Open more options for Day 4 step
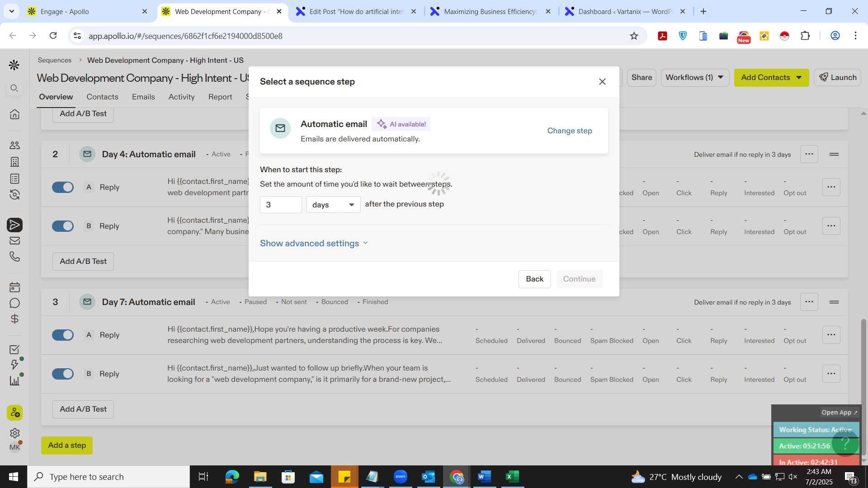Viewport: 868px width, 488px height. pyautogui.click(x=809, y=154)
